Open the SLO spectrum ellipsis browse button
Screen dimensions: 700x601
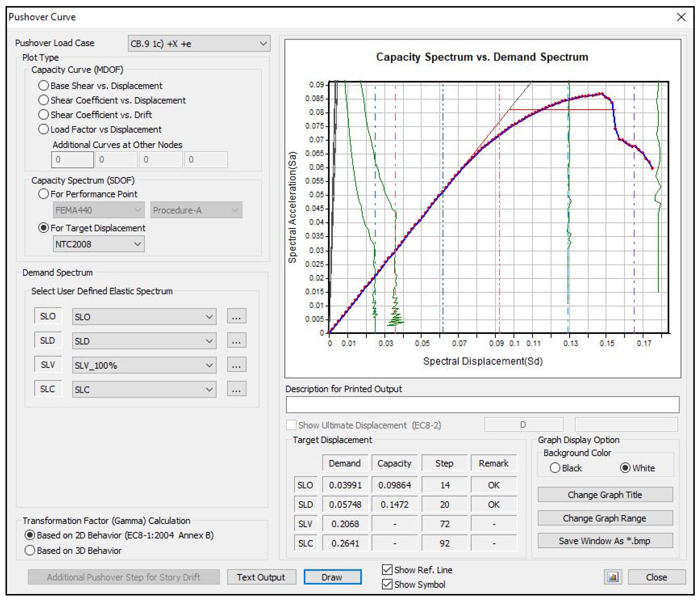[x=236, y=316]
